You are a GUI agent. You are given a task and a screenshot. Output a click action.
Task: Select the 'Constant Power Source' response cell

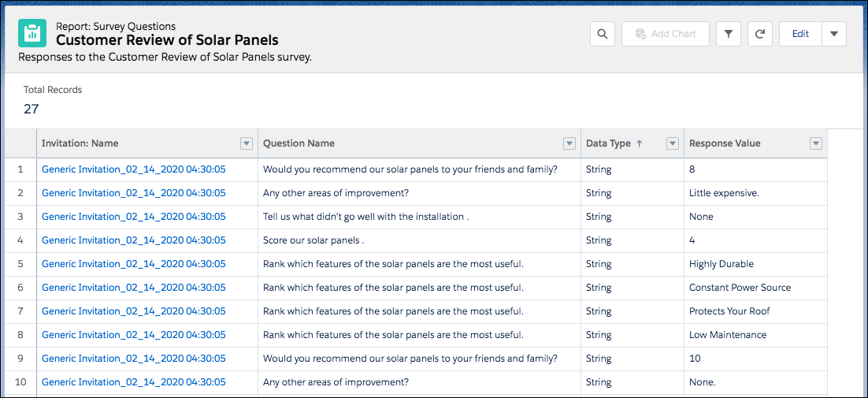pos(755,288)
